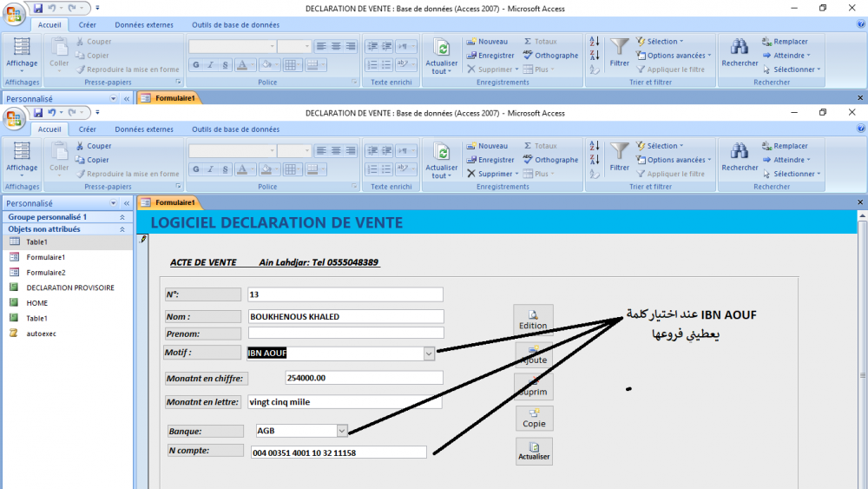This screenshot has height=489, width=868.
Task: Select the Accueil tab in the front window
Action: pyautogui.click(x=49, y=129)
